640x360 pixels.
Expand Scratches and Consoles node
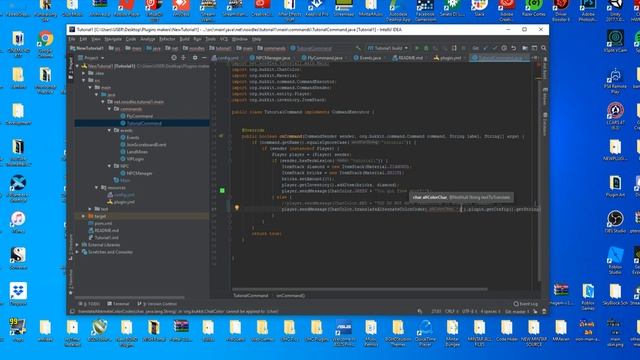tap(78, 252)
